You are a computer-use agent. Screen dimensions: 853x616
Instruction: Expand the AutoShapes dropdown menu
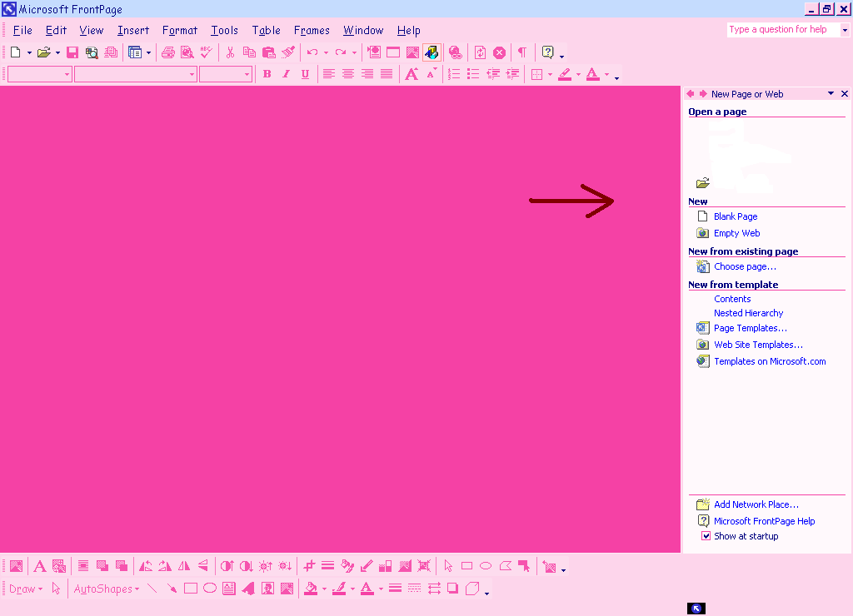[x=107, y=589]
